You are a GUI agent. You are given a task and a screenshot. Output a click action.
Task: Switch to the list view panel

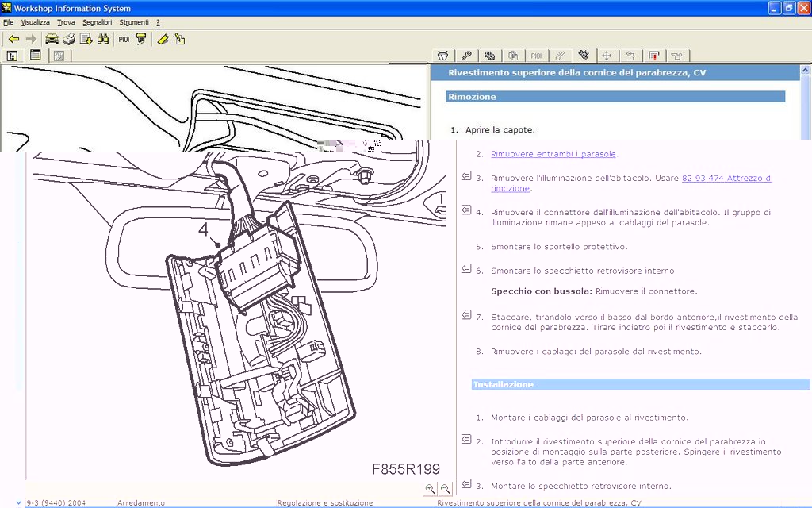click(36, 56)
